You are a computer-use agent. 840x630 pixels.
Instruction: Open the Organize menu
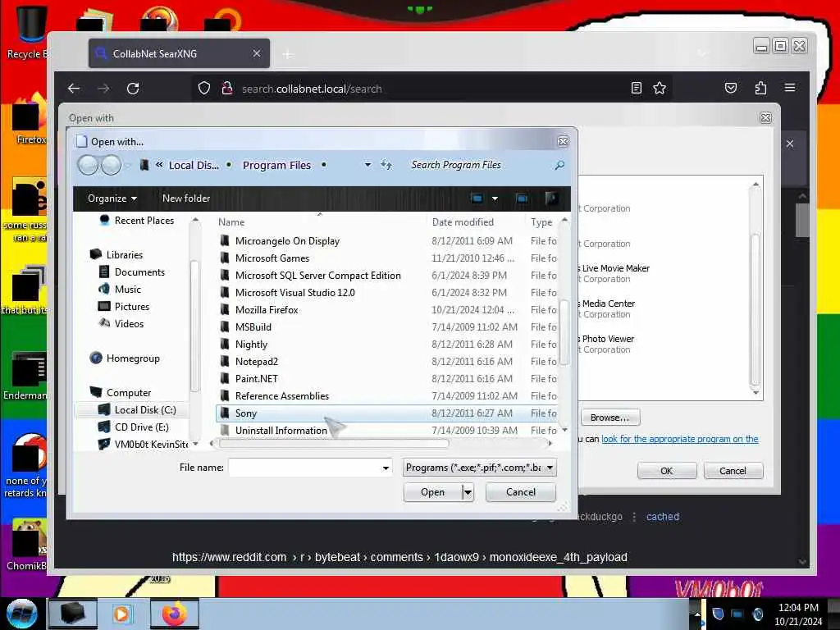(112, 199)
